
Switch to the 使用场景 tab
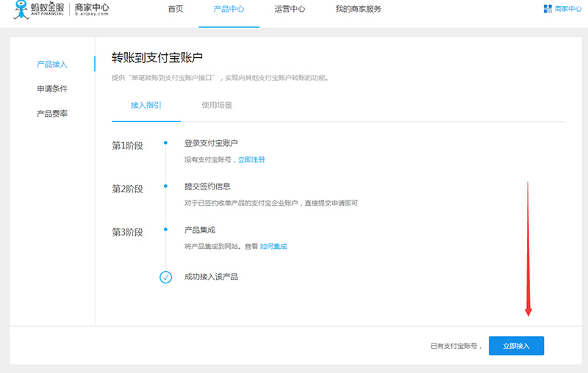(x=217, y=105)
